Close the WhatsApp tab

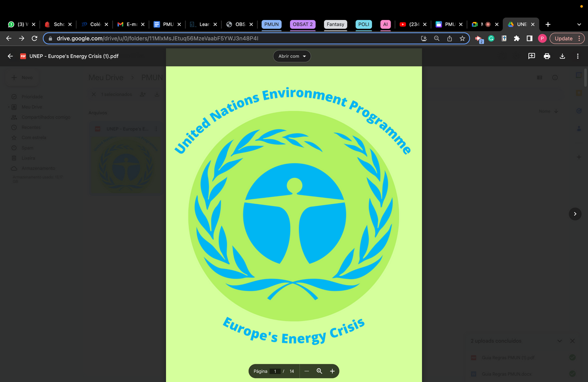pos(33,24)
